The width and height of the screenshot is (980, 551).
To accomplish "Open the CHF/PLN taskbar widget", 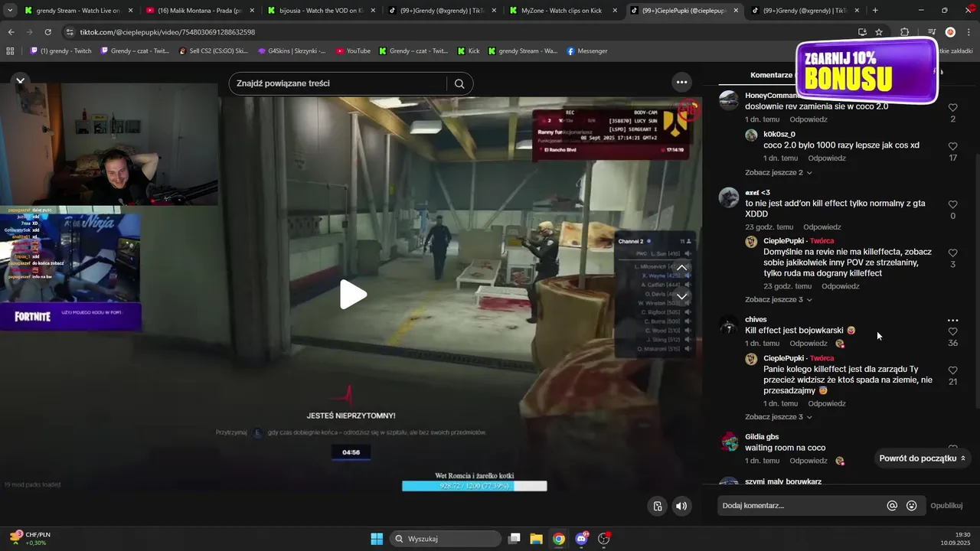I will (31, 539).
